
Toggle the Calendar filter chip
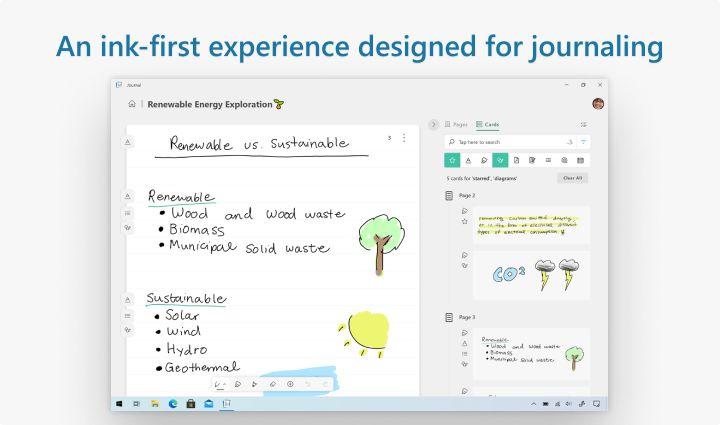(x=580, y=160)
